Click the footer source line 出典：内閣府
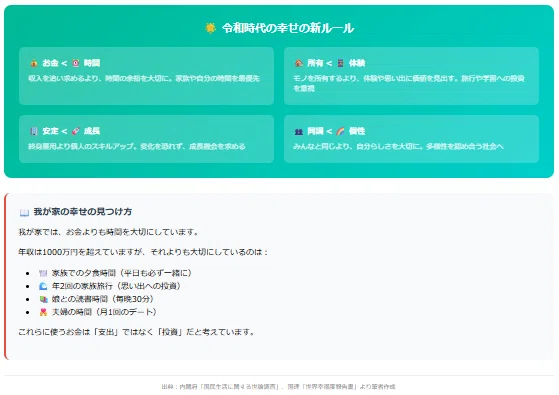This screenshot has height=395, width=559. coord(278,386)
